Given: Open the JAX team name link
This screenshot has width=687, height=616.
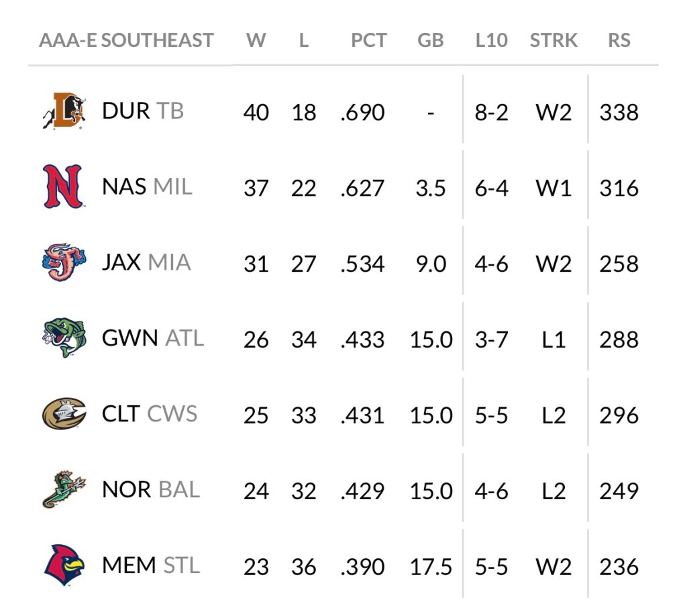Looking at the screenshot, I should coord(121,262).
